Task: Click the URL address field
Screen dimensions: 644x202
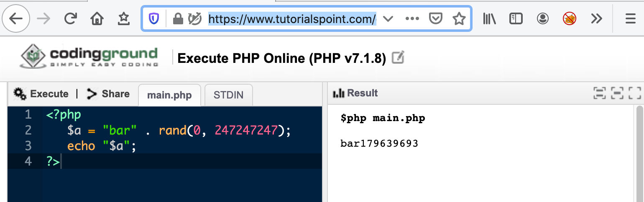Action: pos(292,19)
